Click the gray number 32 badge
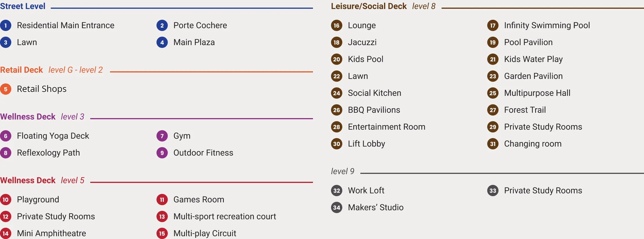 coord(337,191)
